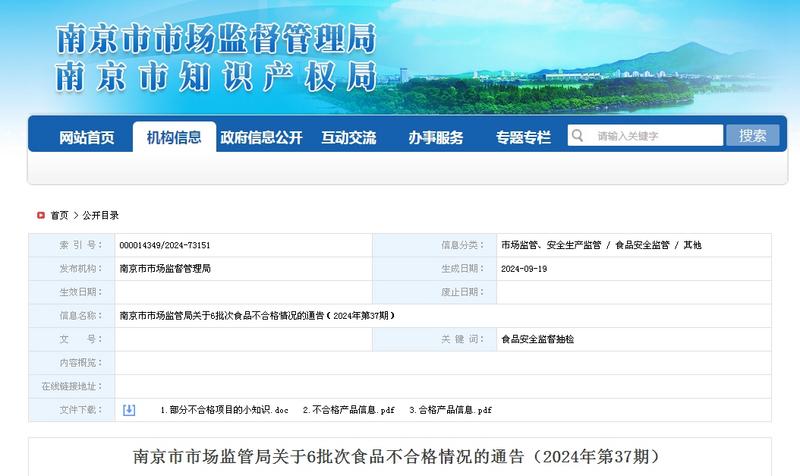Open the 网站首页 navigation tab
This screenshot has height=476, width=800.
pyautogui.click(x=86, y=137)
